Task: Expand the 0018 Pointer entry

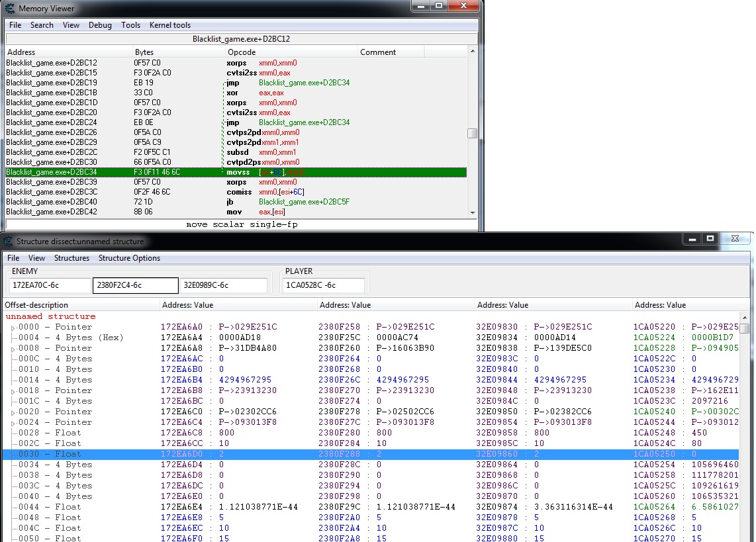Action: 13,391
